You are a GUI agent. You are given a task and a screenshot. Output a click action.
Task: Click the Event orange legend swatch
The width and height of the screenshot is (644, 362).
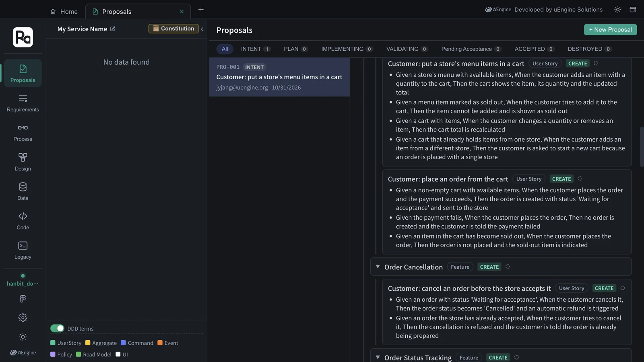pyautogui.click(x=160, y=343)
